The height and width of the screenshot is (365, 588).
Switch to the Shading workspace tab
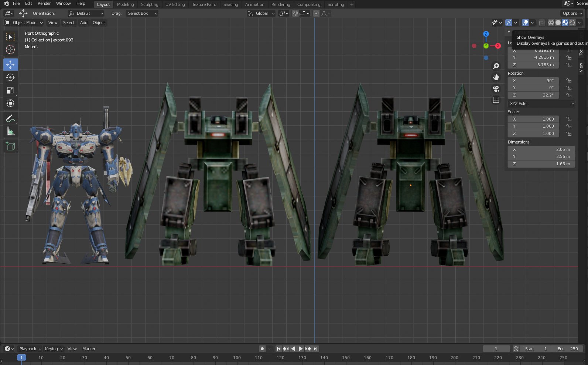point(230,4)
